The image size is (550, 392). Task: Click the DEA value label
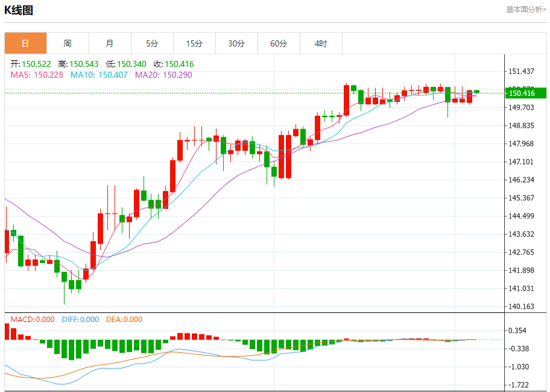(x=124, y=320)
